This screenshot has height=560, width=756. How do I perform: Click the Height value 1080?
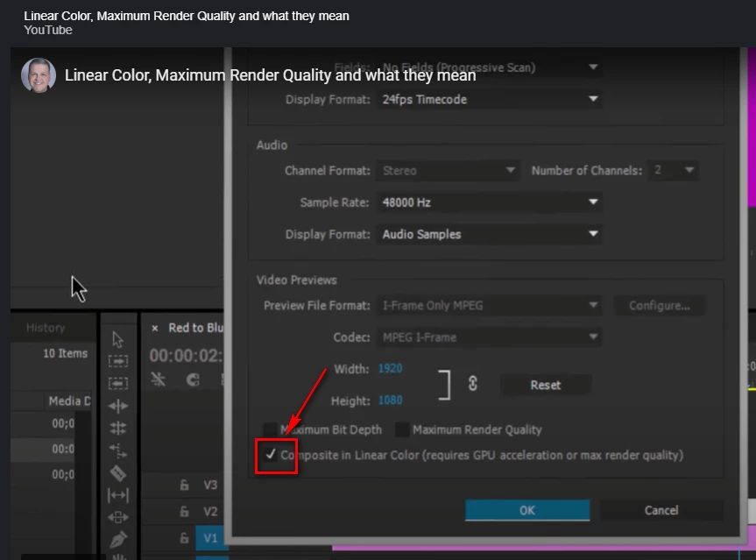click(390, 401)
